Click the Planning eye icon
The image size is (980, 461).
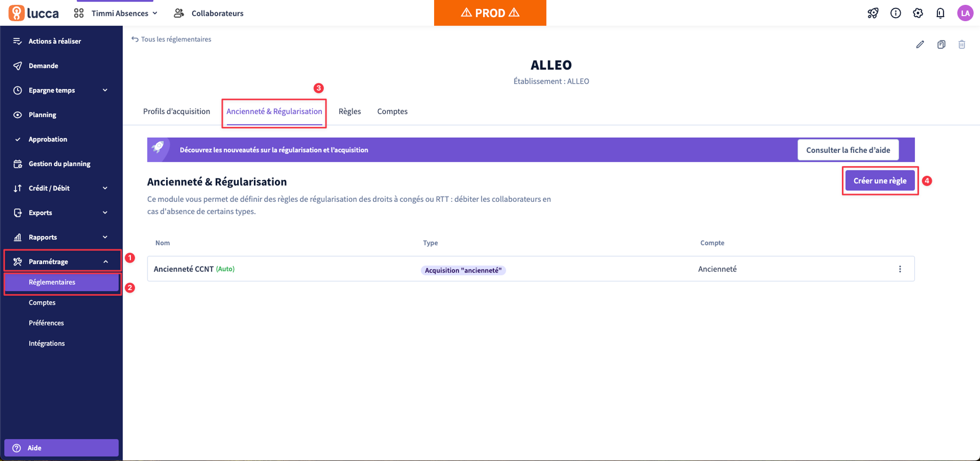[18, 115]
